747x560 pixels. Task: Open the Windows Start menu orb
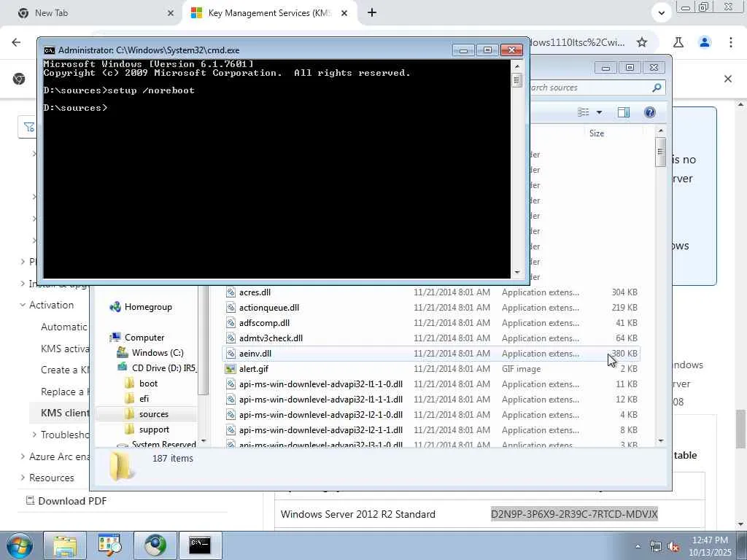point(19,545)
